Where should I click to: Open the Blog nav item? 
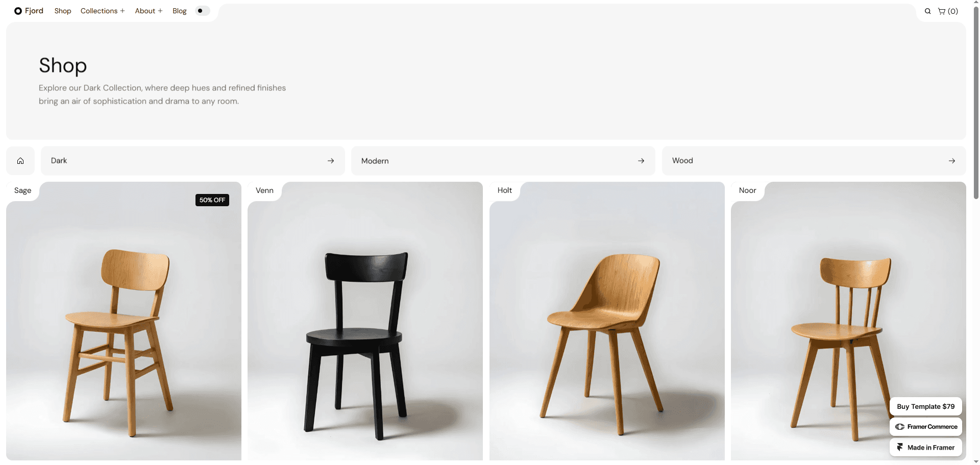point(180,11)
